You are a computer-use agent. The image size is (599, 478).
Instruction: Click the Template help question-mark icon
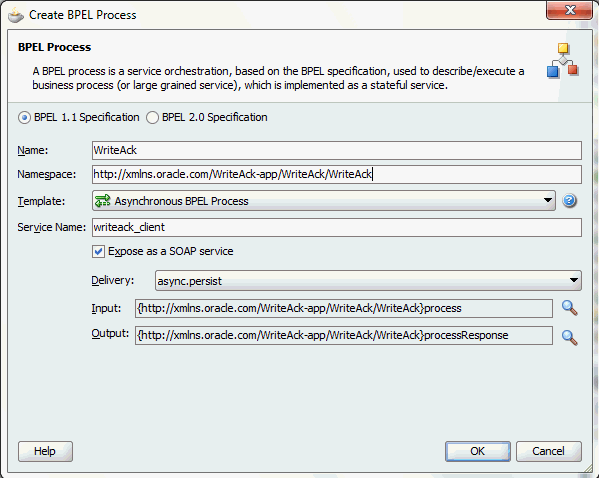[569, 201]
